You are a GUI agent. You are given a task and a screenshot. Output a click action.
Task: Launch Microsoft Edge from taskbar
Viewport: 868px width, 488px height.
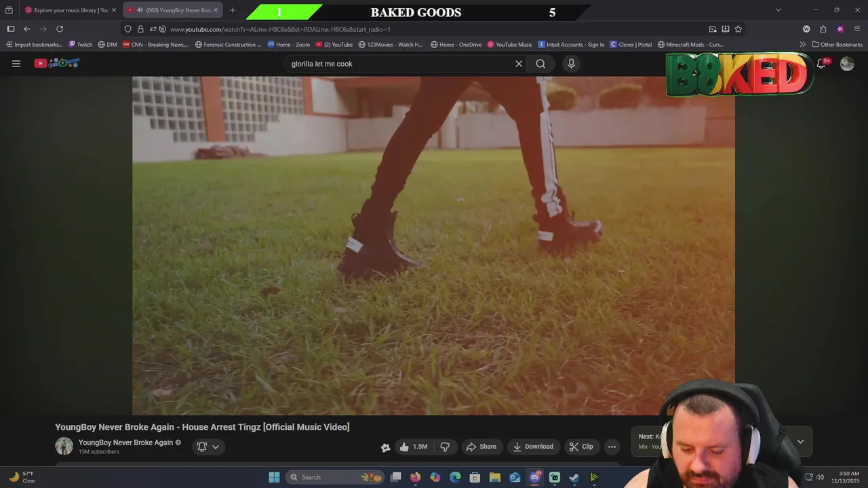tap(455, 477)
